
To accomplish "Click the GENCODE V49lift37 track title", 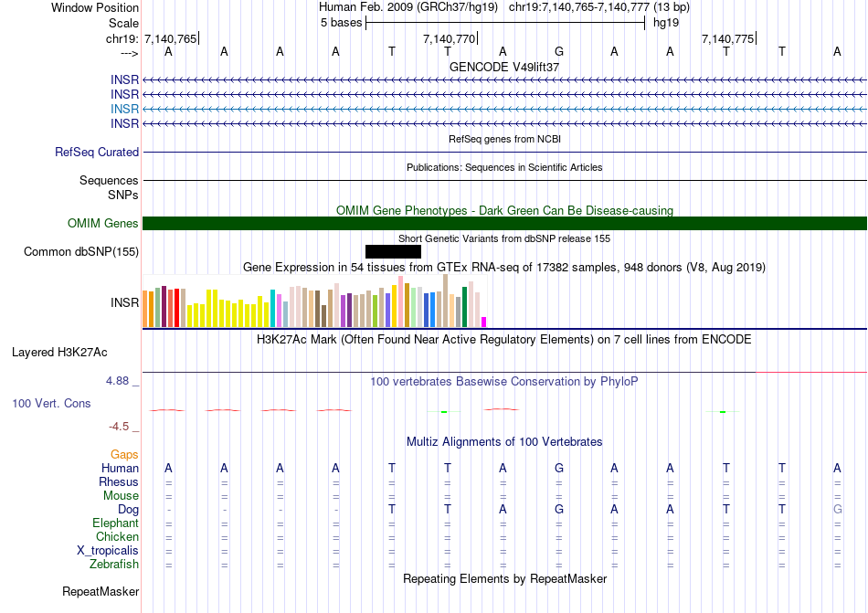I will coord(504,67).
